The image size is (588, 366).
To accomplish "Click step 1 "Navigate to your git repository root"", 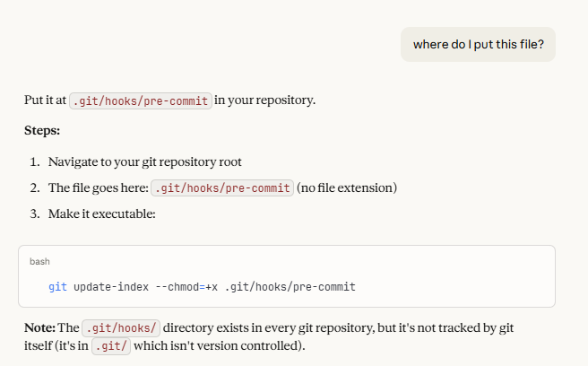I will (x=144, y=162).
